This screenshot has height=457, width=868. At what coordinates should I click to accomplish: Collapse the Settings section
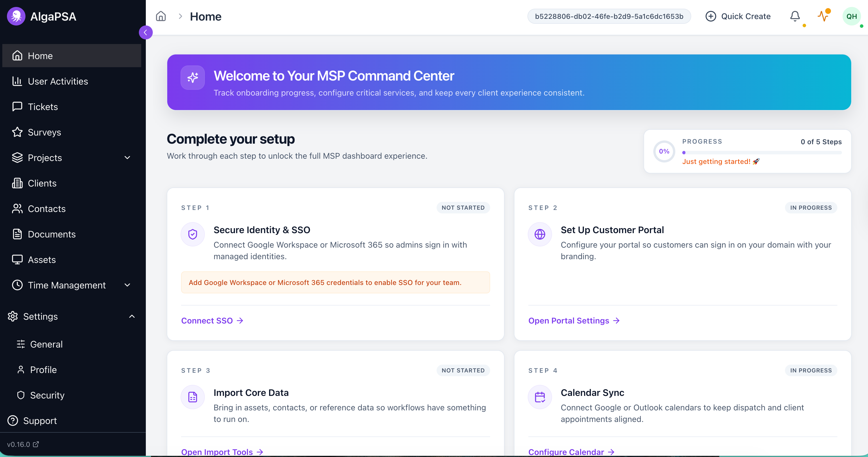(x=132, y=316)
